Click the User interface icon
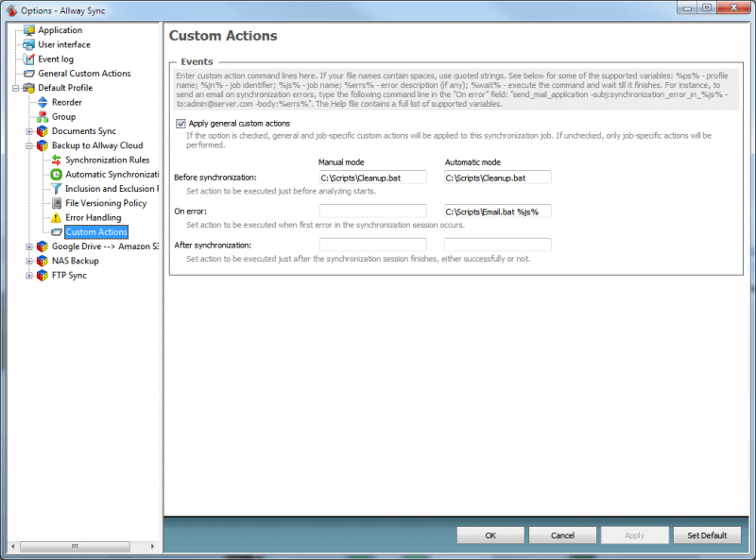Image resolution: width=756 pixels, height=560 pixels. point(29,44)
